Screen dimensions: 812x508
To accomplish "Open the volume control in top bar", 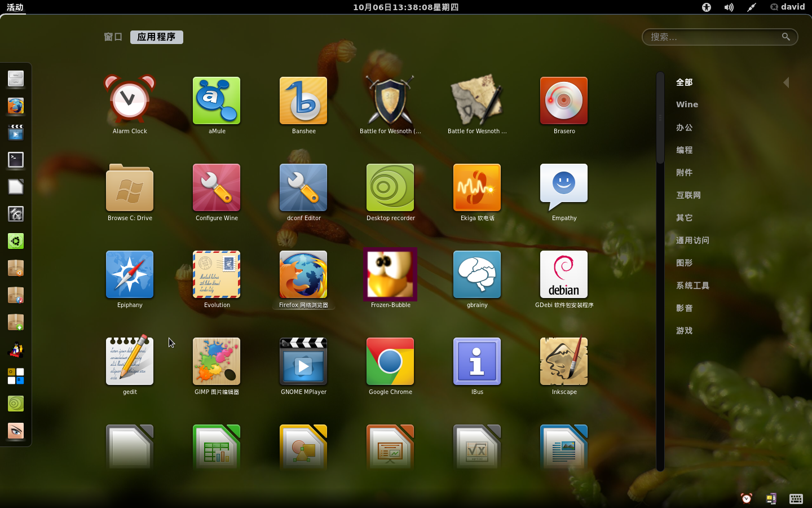I will [729, 7].
